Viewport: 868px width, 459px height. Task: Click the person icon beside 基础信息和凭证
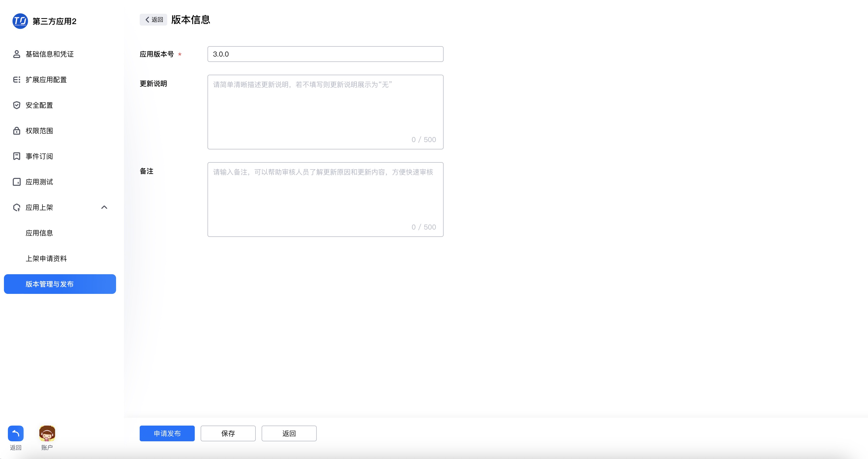pos(16,54)
